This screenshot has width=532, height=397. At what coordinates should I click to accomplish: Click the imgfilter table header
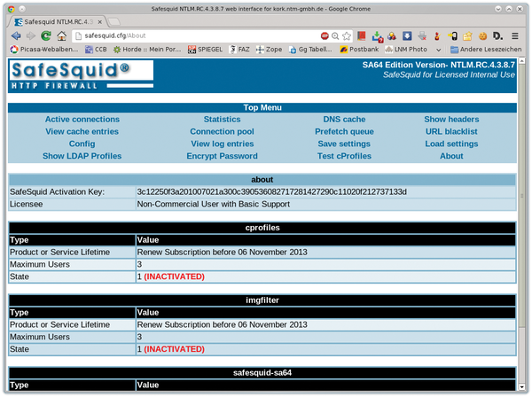pos(262,300)
